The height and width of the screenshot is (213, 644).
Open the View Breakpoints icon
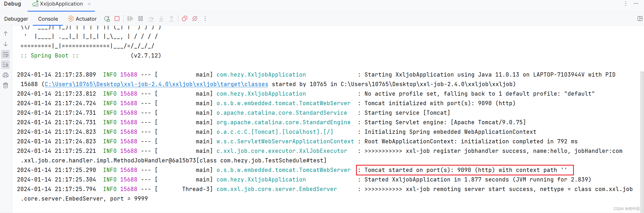[184, 19]
